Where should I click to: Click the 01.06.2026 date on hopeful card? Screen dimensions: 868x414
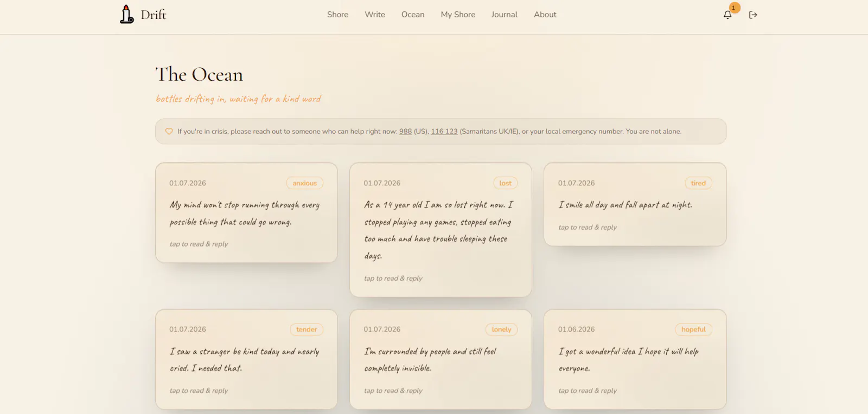(x=576, y=329)
